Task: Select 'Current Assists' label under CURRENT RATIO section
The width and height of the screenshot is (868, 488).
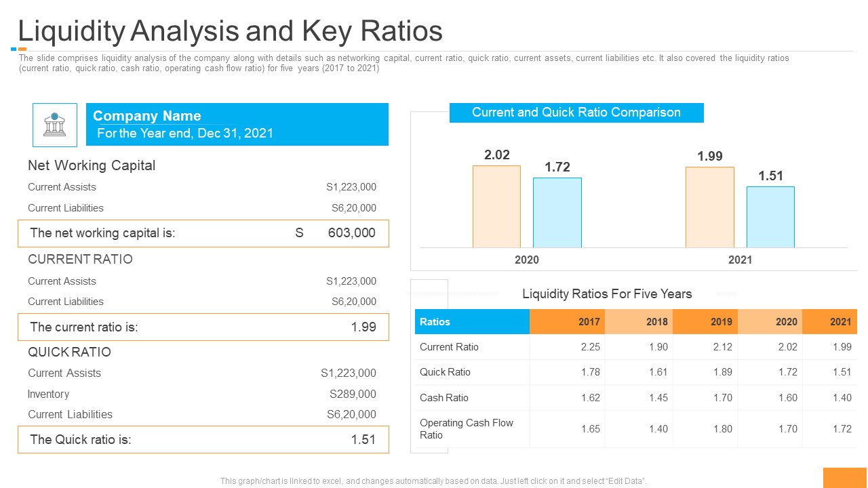Action: pyautogui.click(x=62, y=281)
